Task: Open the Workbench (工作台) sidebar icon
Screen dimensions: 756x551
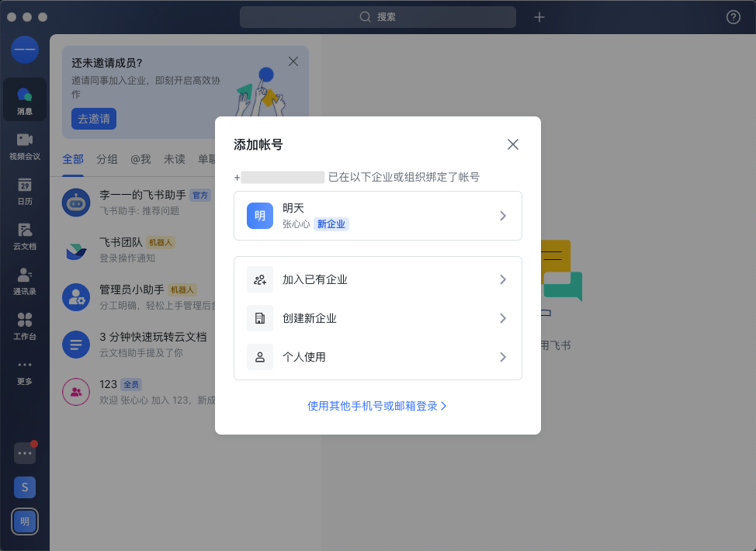Action: pyautogui.click(x=25, y=327)
